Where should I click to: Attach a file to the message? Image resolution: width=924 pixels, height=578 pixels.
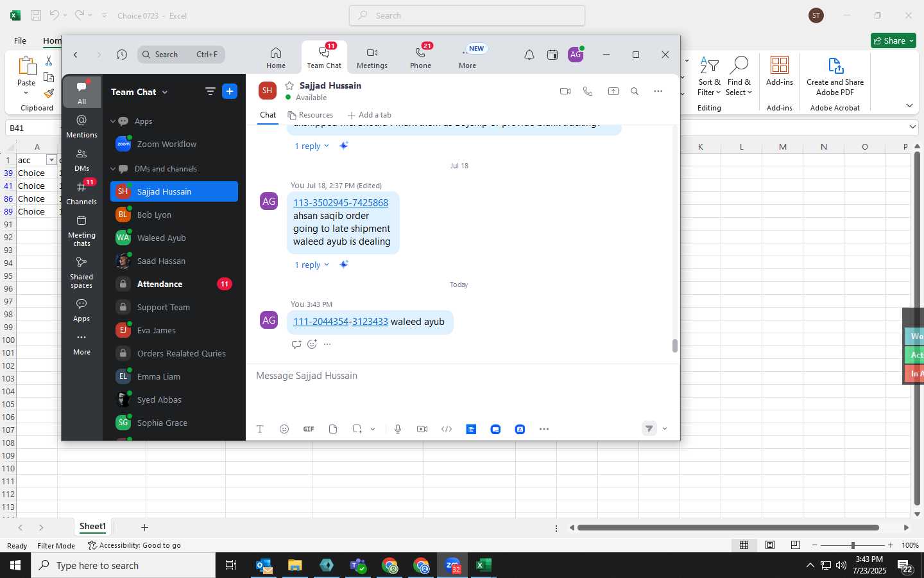pyautogui.click(x=333, y=429)
